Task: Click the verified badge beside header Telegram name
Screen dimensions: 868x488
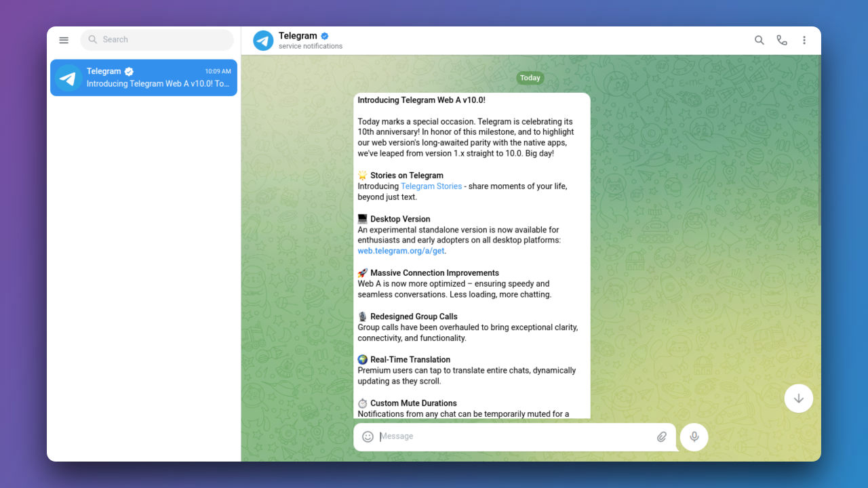Action: click(325, 36)
